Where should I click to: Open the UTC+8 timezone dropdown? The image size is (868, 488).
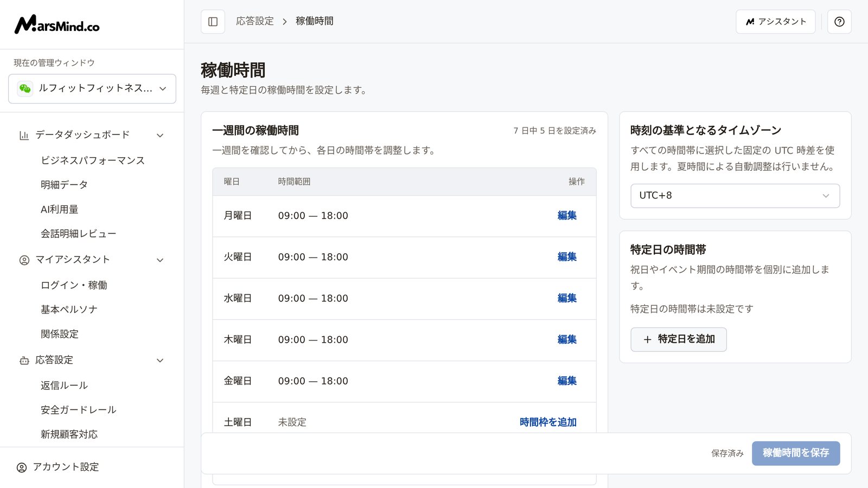click(x=735, y=196)
